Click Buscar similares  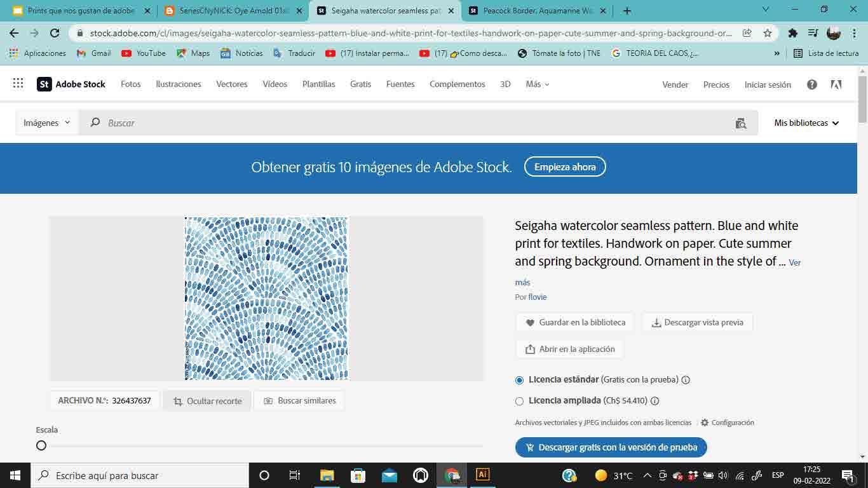(x=299, y=401)
